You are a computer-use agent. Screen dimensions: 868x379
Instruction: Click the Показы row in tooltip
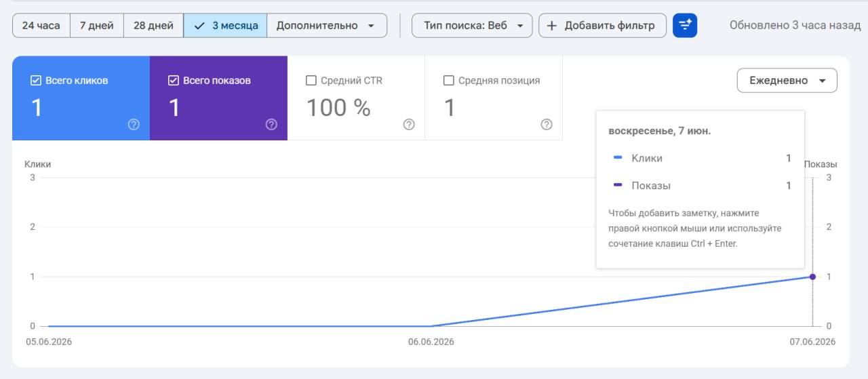[x=701, y=186]
